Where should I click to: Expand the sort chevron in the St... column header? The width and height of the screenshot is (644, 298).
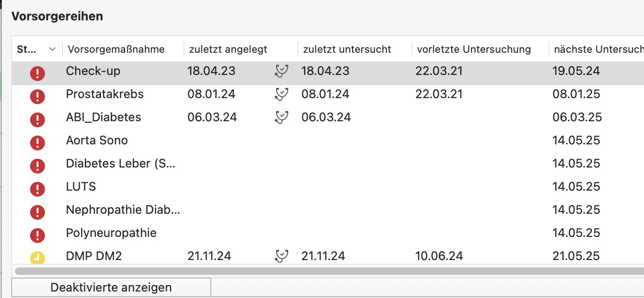pos(52,49)
